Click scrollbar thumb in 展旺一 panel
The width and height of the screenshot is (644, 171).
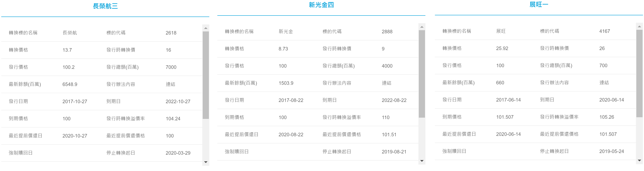click(639, 73)
